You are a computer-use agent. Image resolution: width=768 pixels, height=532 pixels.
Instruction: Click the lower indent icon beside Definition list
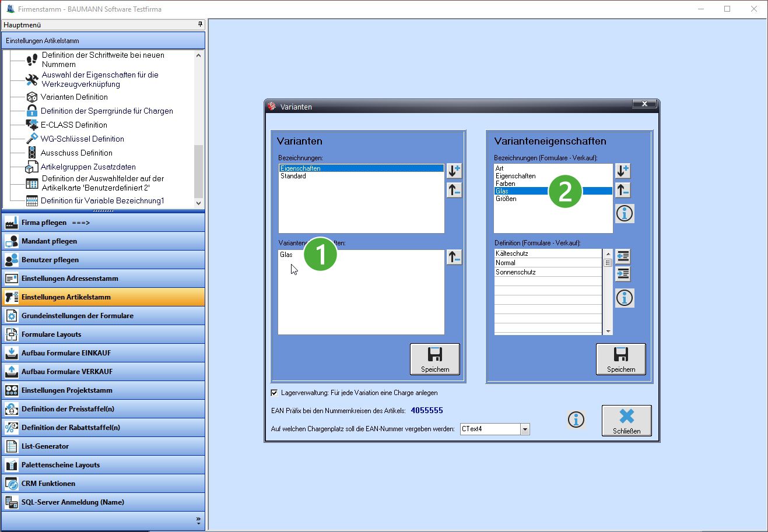point(623,274)
